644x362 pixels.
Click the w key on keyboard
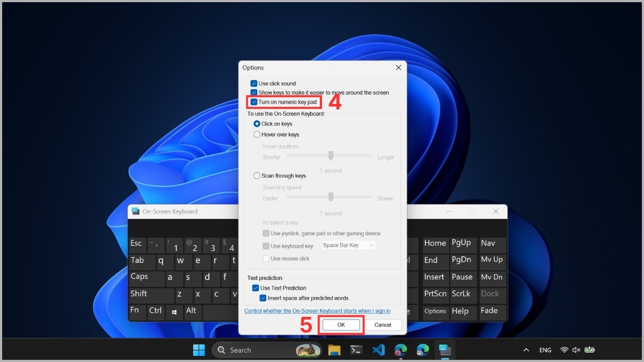pyautogui.click(x=184, y=262)
